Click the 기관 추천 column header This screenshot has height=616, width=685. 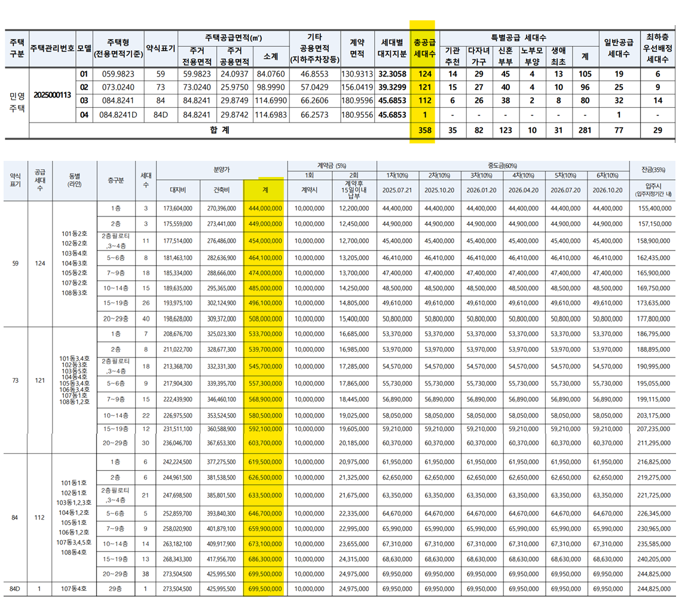tap(452, 56)
